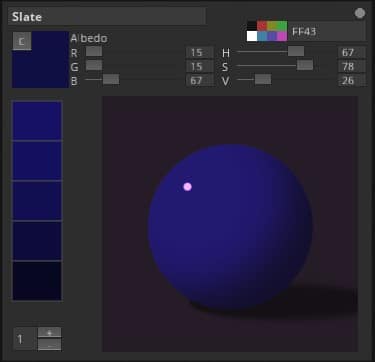Click the B value box showing 67
Viewport: 375px width, 362px height.
199,81
